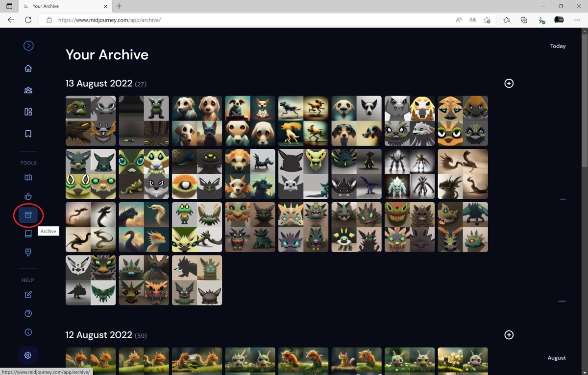Open the laptop icon under Tools

tap(28, 234)
